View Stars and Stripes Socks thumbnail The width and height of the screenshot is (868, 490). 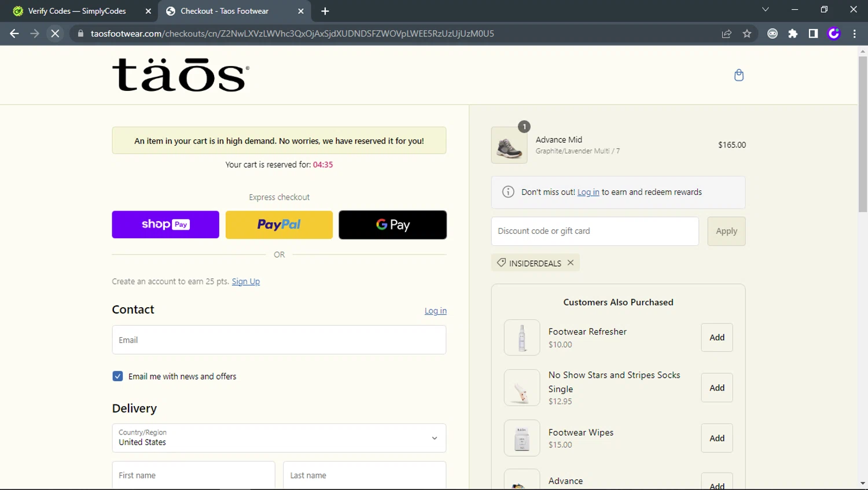point(522,388)
